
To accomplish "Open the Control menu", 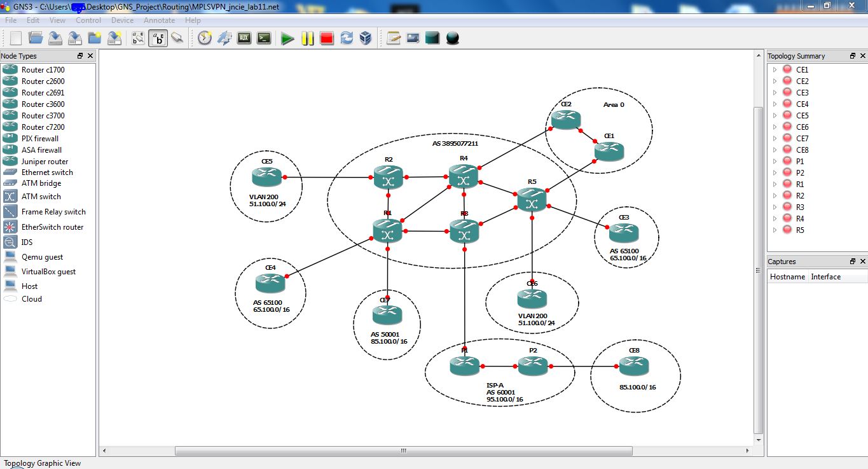I will [88, 20].
